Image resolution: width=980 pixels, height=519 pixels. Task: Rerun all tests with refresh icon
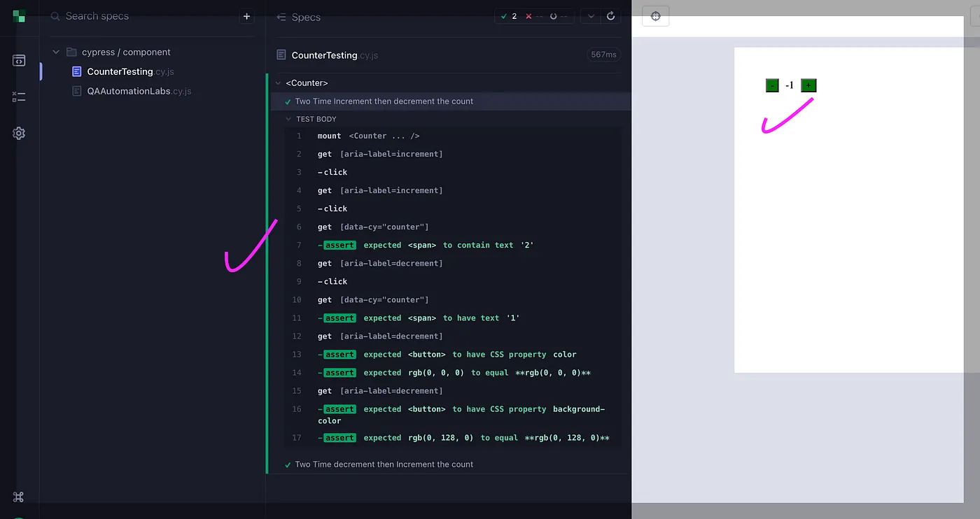coord(610,16)
